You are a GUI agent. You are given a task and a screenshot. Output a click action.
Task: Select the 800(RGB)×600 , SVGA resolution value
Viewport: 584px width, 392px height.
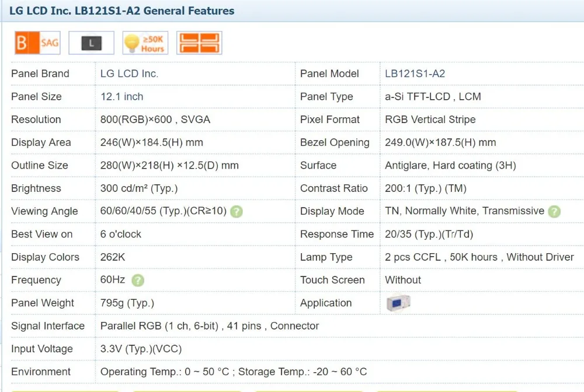point(155,120)
